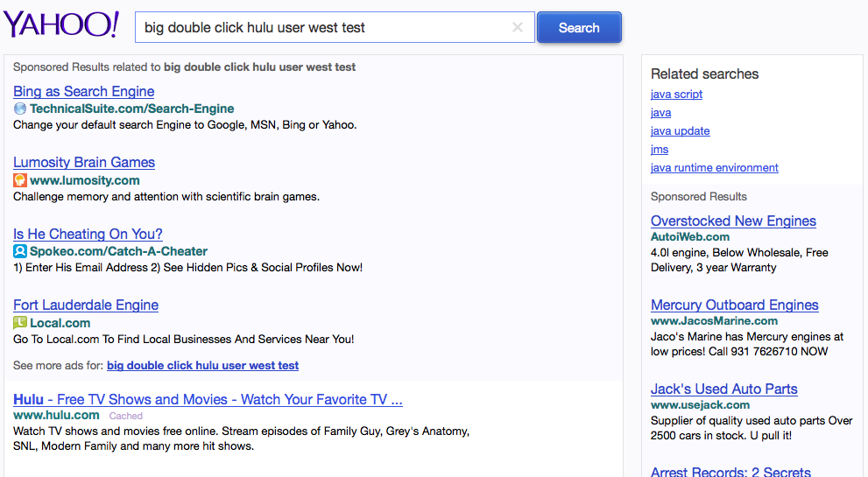This screenshot has width=868, height=477.
Task: Open www.JacosMarine.com URL link
Action: tap(714, 321)
